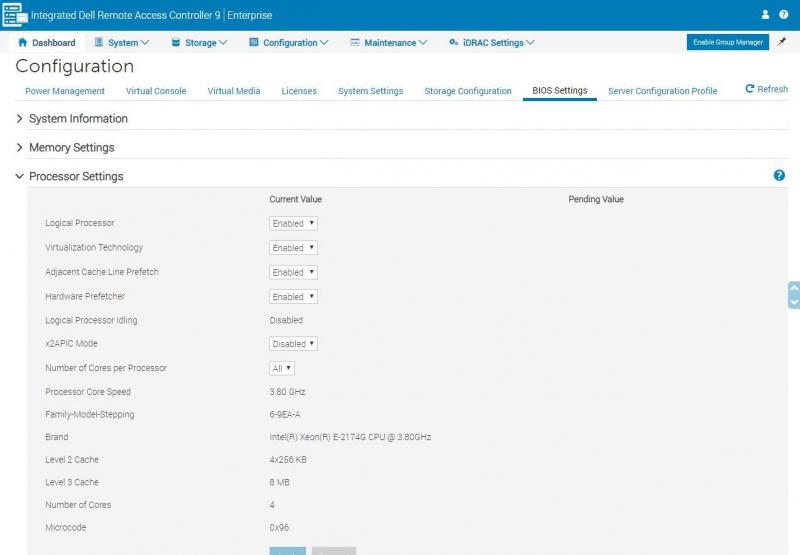Screen dimensions: 800x555
Task: Open the user account icon
Action: pyautogui.click(x=765, y=15)
